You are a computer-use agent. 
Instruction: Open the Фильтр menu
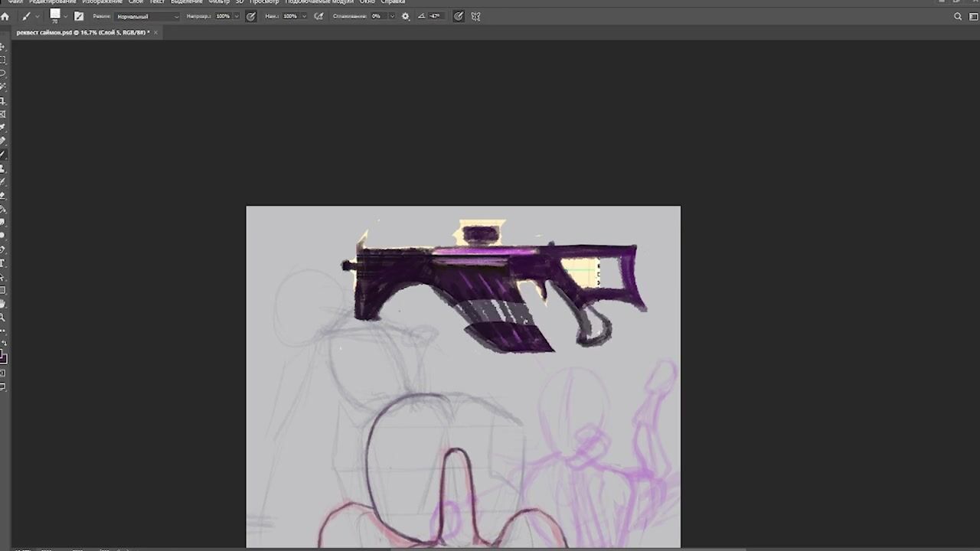tap(219, 2)
